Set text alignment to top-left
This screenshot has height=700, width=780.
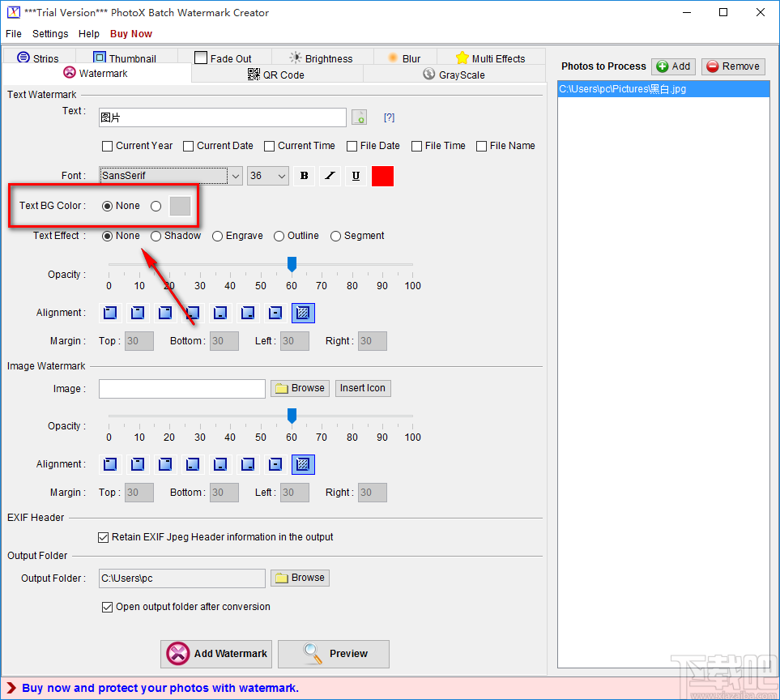pos(110,313)
